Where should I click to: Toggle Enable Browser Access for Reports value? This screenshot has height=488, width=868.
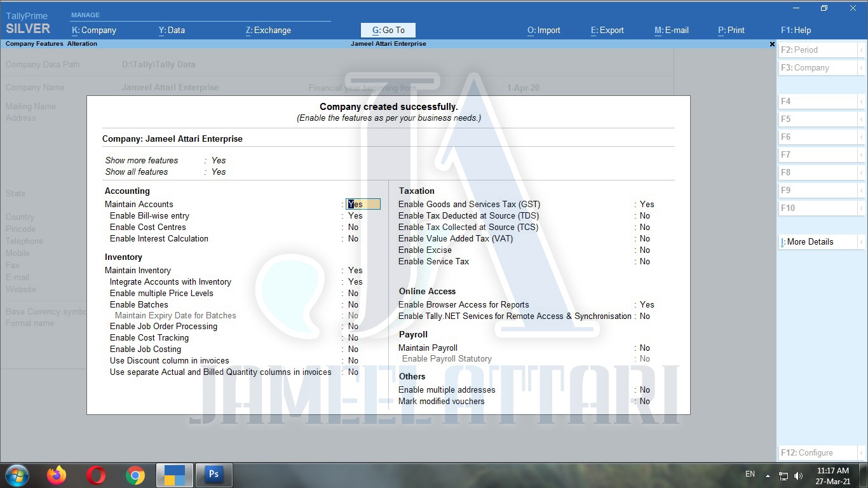(647, 304)
